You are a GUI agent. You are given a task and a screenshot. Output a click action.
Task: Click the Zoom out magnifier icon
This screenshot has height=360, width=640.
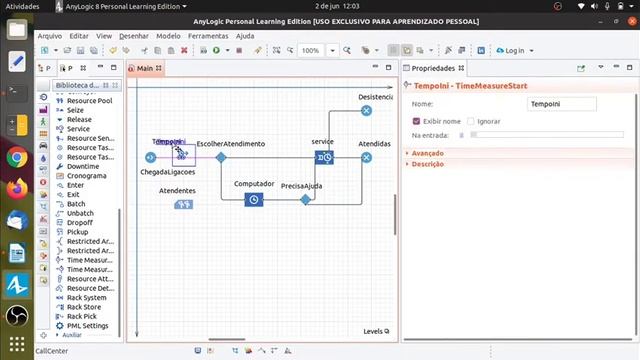(x=290, y=50)
